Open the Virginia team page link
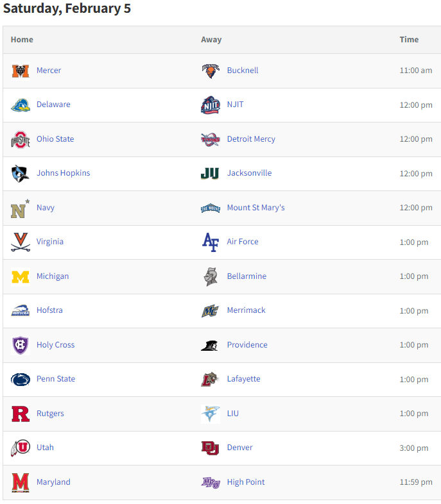The height and width of the screenshot is (504, 441). click(x=50, y=242)
